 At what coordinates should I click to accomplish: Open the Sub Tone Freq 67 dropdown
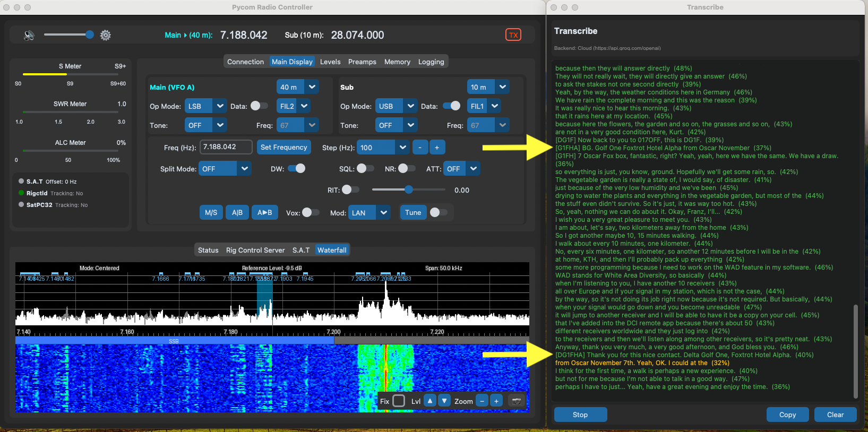click(488, 125)
